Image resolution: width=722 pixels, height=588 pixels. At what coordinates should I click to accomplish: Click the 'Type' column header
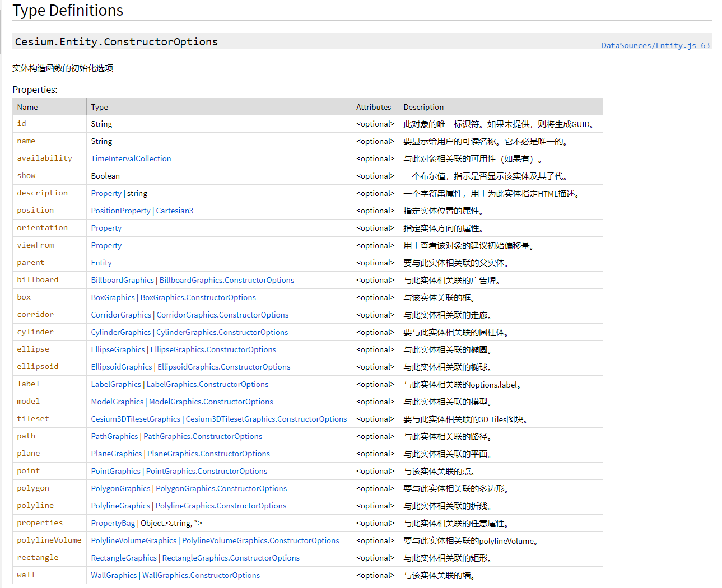pyautogui.click(x=100, y=107)
